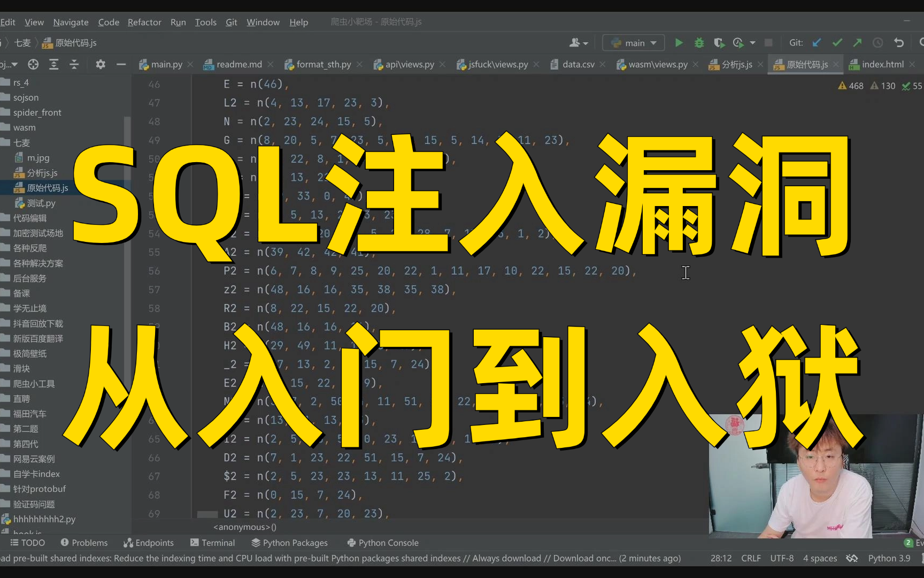Viewport: 924px width, 578px height.
Task: Change line separator via CRLF in status bar
Action: [751, 558]
